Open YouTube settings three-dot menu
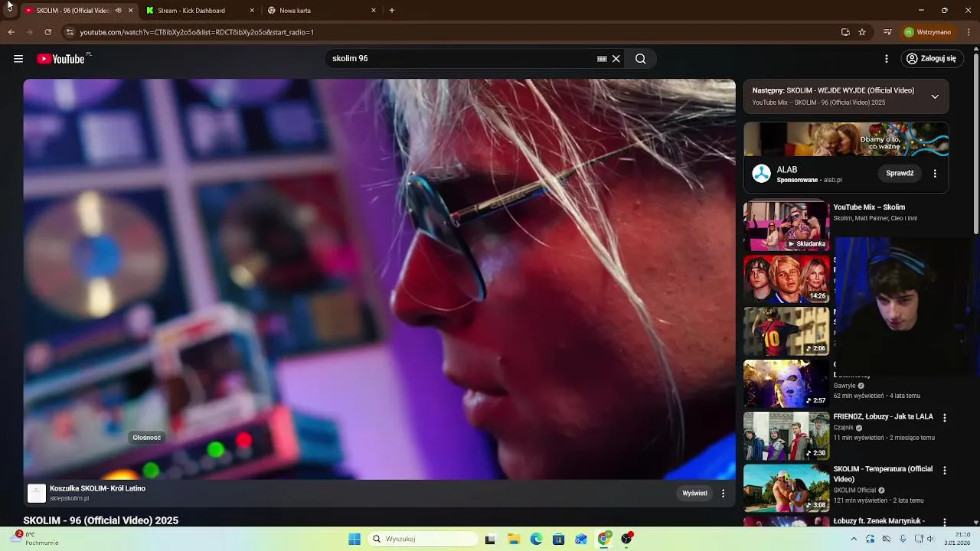 pos(887,59)
